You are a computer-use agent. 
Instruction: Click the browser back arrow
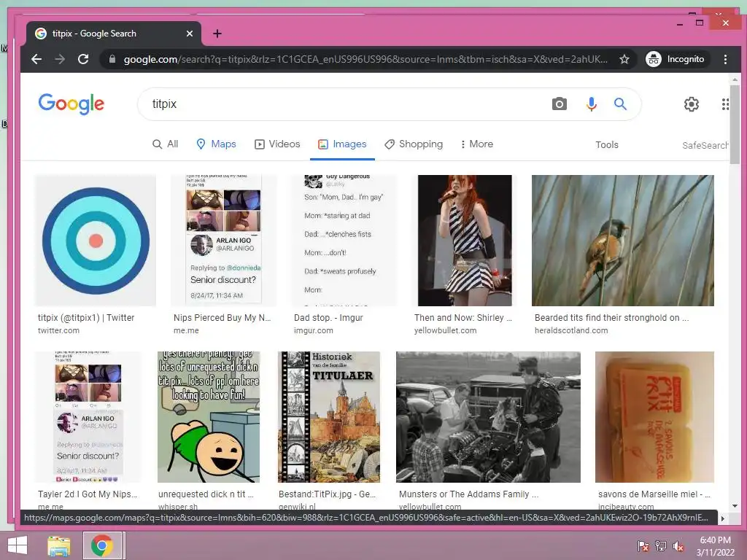coord(36,59)
